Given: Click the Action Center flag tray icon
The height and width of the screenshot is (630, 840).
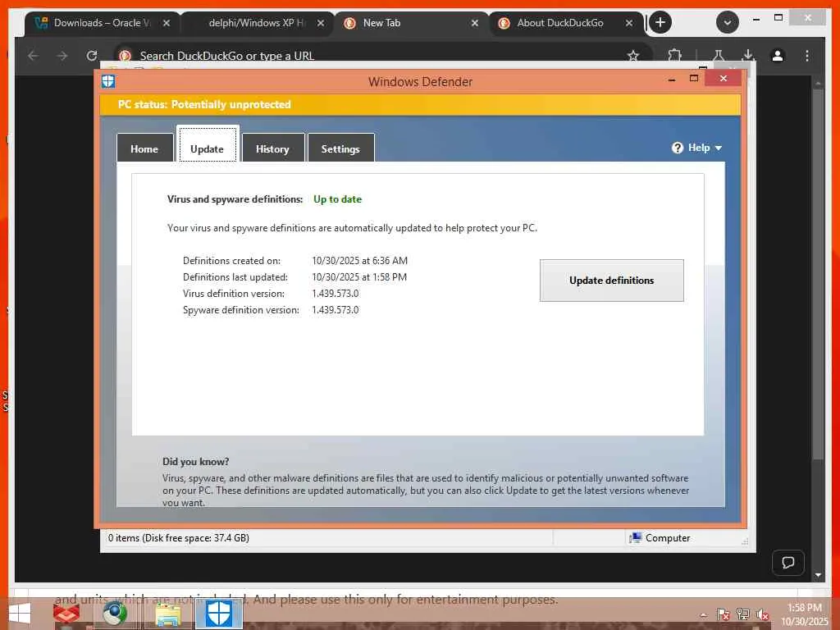Looking at the screenshot, I should (723, 614).
